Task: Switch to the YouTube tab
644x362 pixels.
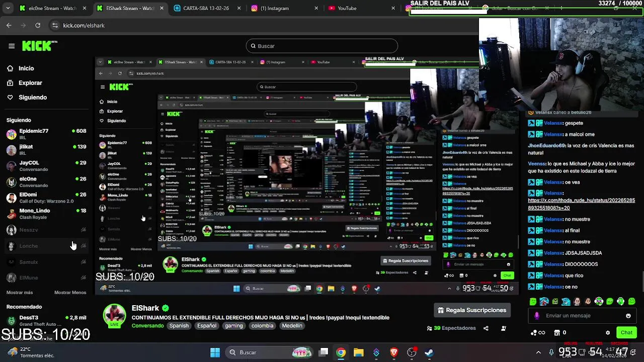Action: [361, 8]
